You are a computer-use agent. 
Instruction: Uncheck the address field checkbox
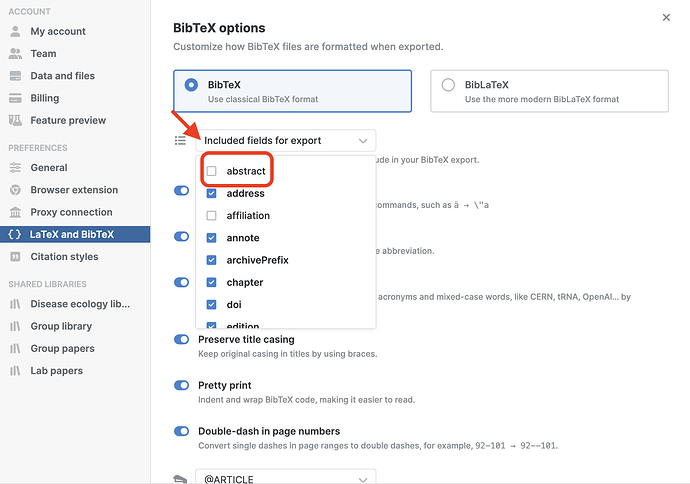pos(212,193)
